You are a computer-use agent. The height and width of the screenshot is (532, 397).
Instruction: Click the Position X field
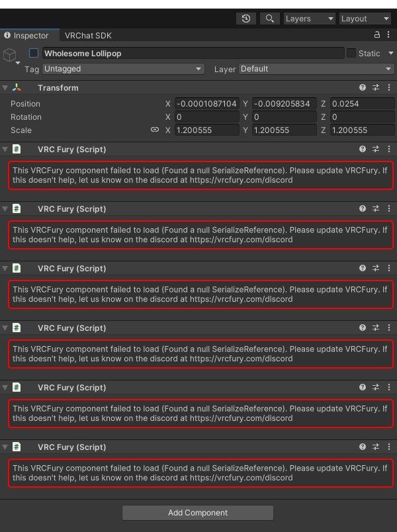[207, 104]
